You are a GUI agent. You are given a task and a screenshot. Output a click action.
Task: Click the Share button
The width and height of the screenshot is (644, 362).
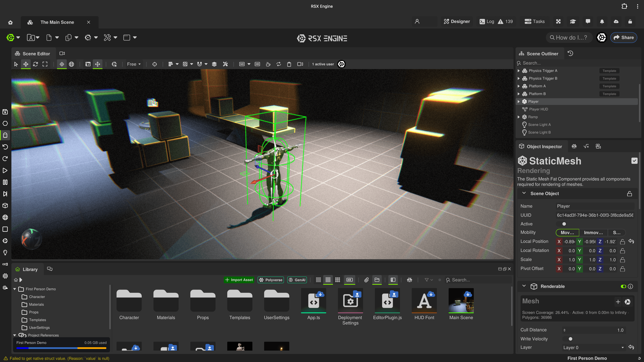624,38
